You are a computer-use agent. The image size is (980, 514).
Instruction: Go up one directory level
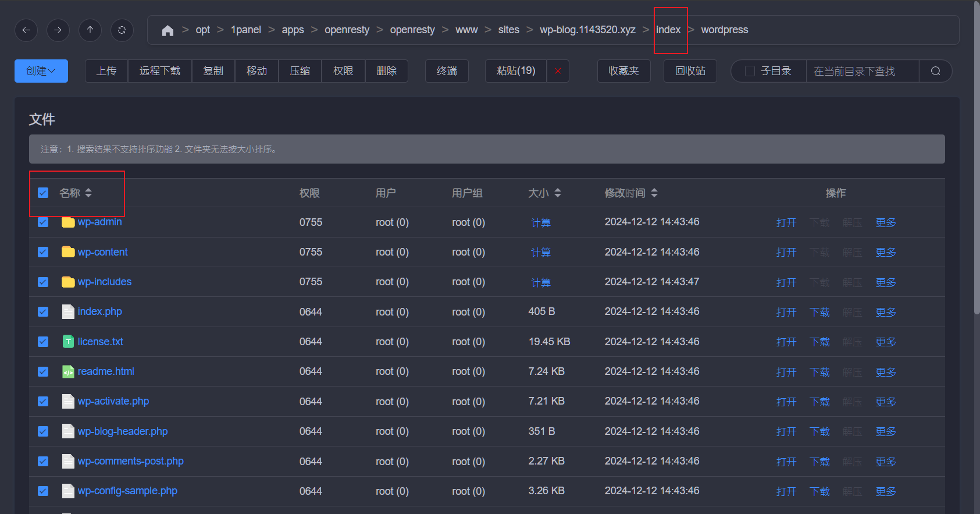coord(90,30)
